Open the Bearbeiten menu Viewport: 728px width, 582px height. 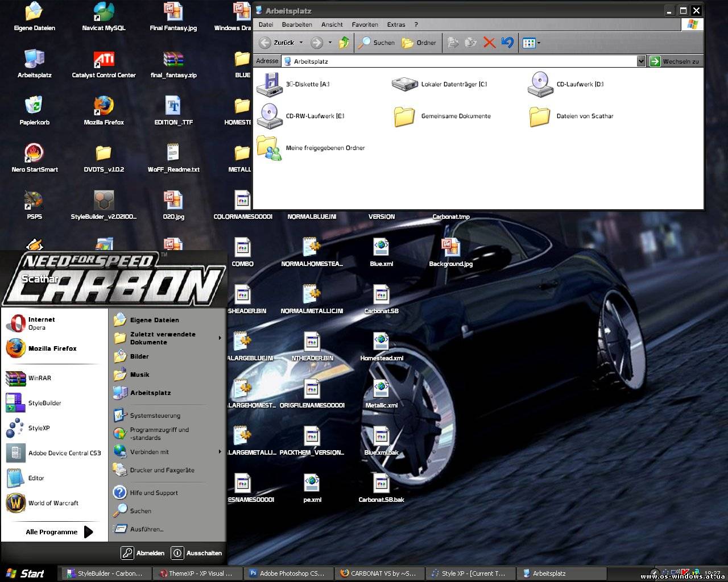coord(297,24)
